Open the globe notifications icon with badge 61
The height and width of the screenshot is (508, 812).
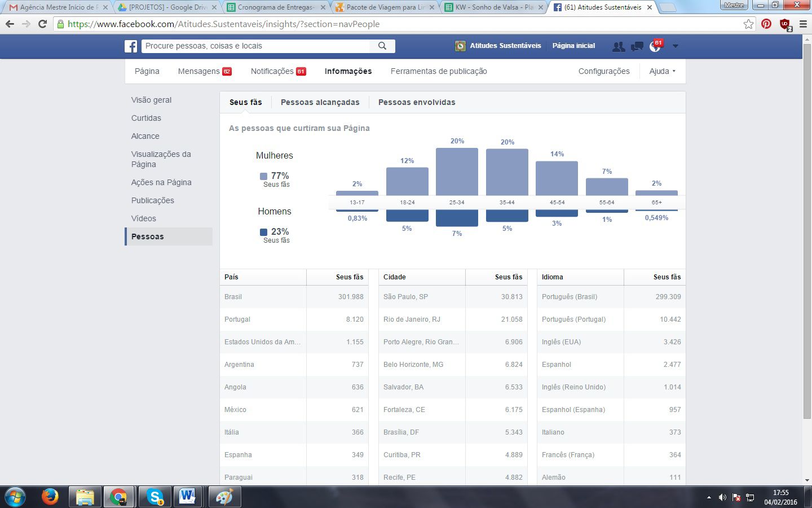(656, 46)
